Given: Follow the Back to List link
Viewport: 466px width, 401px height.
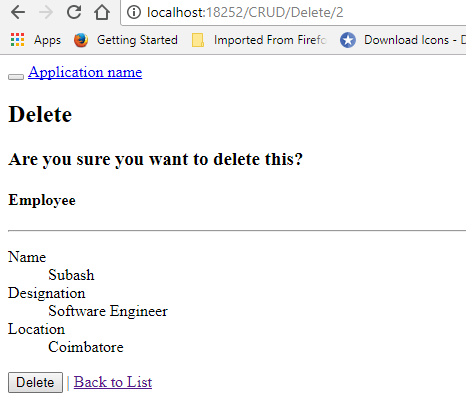Looking at the screenshot, I should [113, 382].
